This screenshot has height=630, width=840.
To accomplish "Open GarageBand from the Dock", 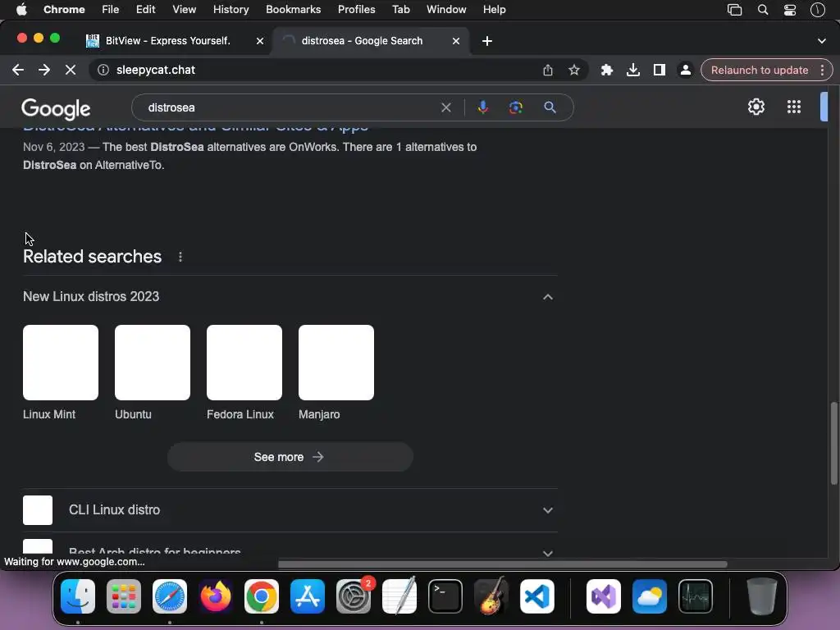I will [x=491, y=596].
